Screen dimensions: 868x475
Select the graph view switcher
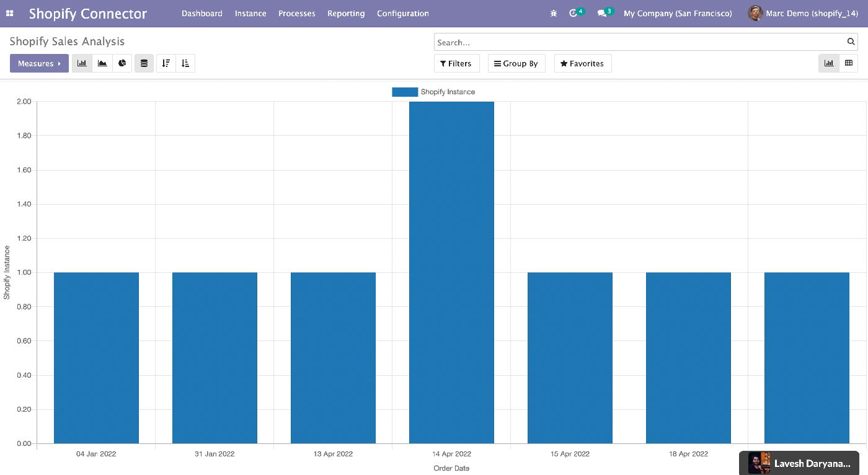click(x=829, y=63)
